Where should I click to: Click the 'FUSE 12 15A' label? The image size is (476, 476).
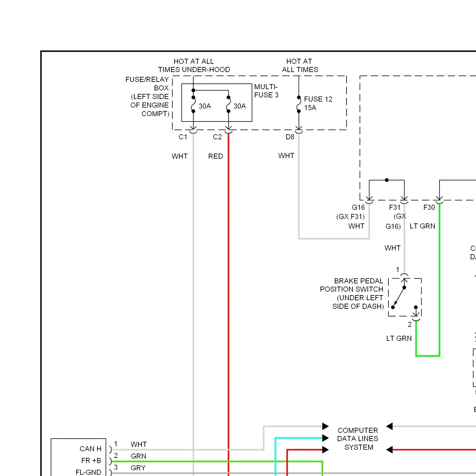click(318, 103)
